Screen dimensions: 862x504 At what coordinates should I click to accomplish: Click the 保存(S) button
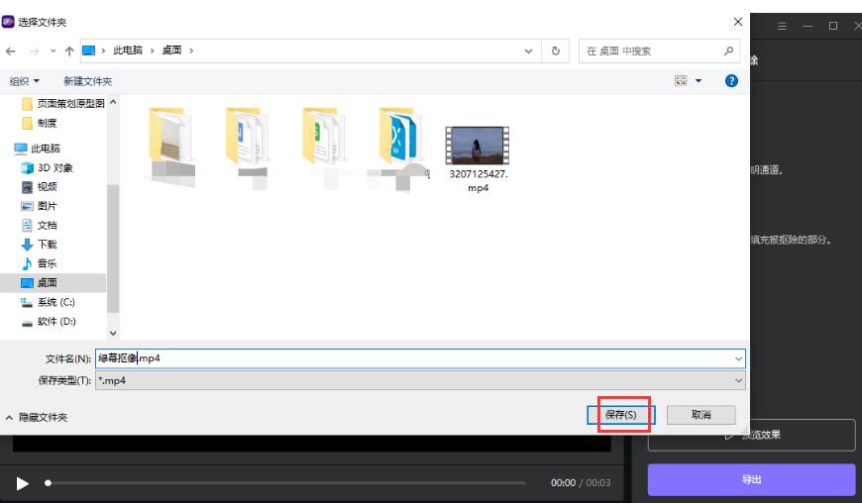click(620, 415)
